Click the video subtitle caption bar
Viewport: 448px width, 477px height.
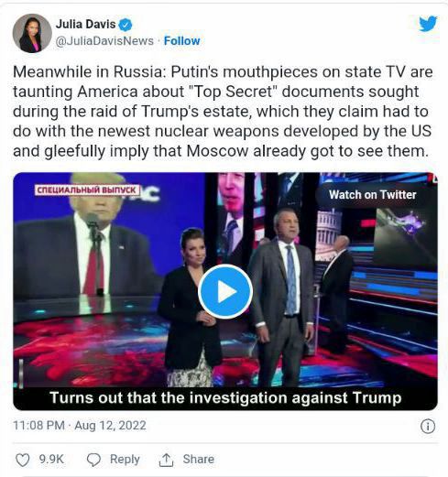point(225,398)
